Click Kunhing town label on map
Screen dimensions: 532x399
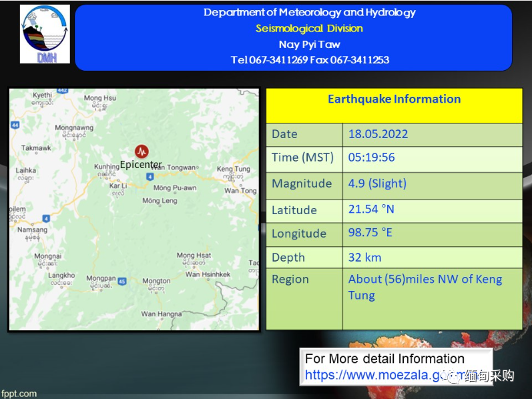point(107,167)
